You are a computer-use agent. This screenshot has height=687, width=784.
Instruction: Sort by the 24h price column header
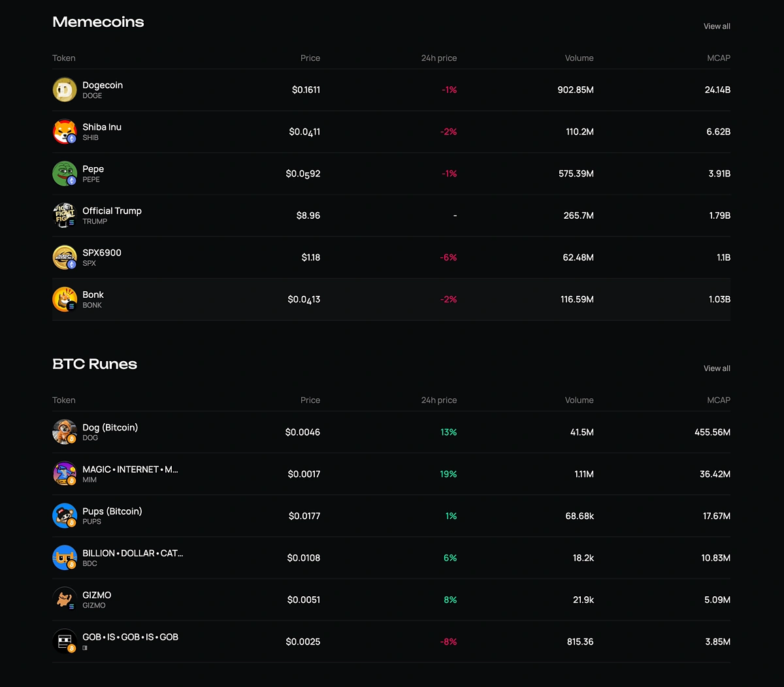[x=438, y=57]
